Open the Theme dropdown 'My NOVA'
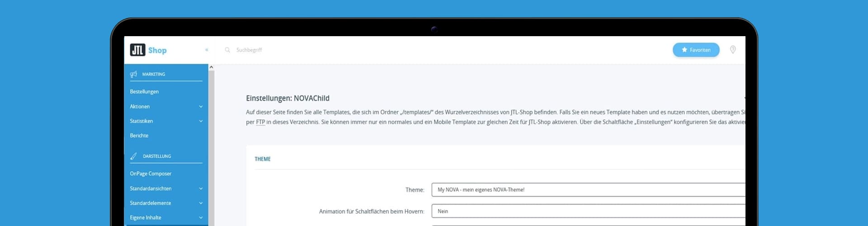 588,190
